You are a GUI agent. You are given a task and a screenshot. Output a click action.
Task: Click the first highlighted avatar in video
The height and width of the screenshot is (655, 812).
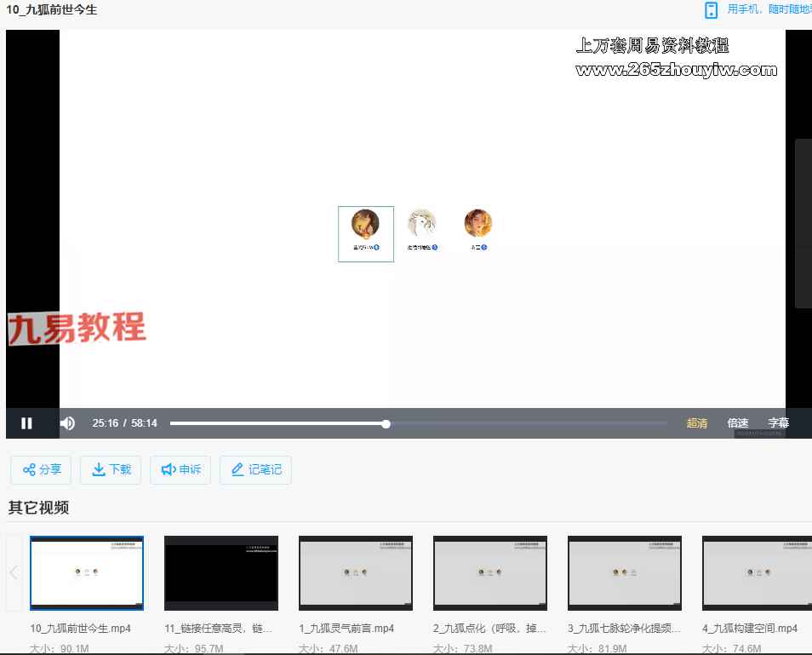(365, 225)
